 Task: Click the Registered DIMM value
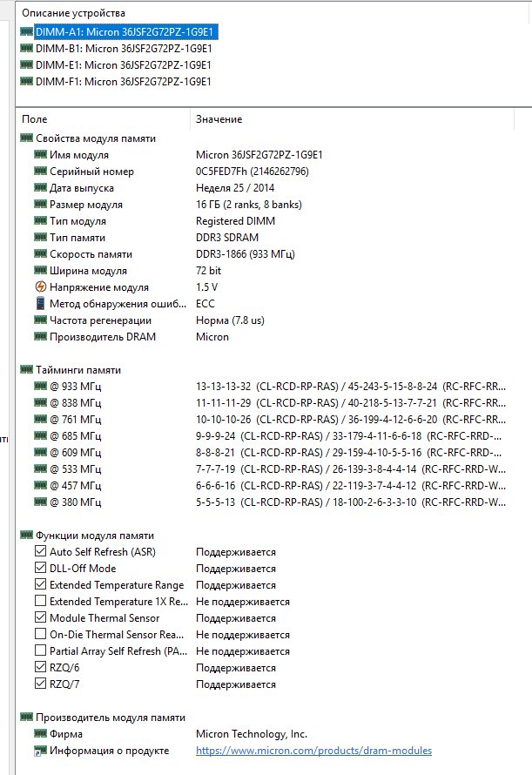[x=235, y=221]
